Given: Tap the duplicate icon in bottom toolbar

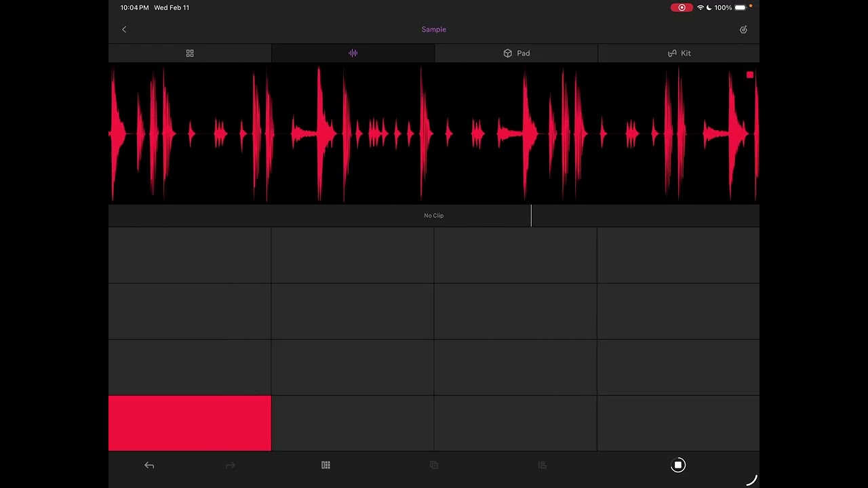Looking at the screenshot, I should [x=434, y=465].
